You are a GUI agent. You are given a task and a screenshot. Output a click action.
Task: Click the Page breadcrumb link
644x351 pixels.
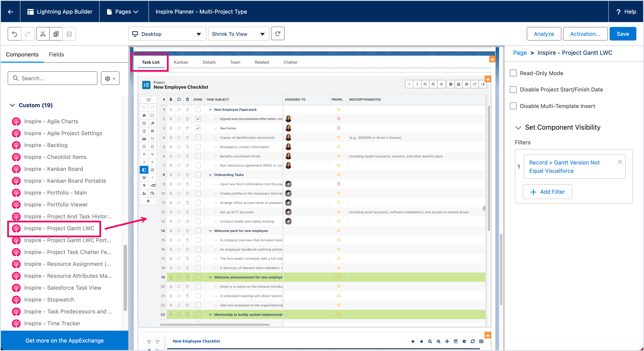[x=520, y=53]
